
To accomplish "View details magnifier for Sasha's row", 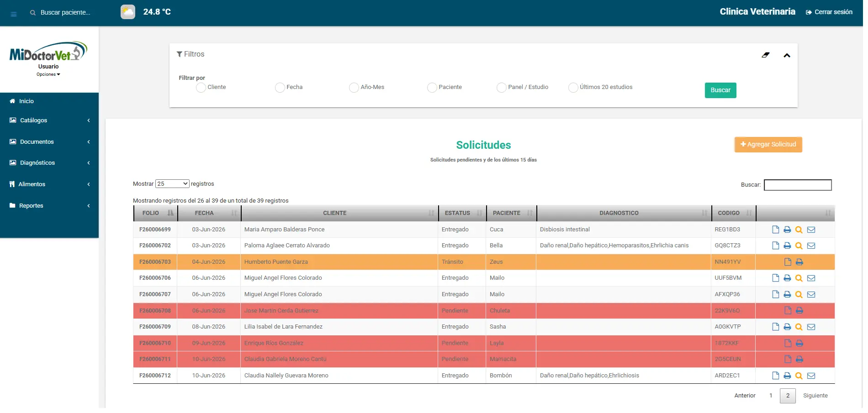I will (x=799, y=327).
